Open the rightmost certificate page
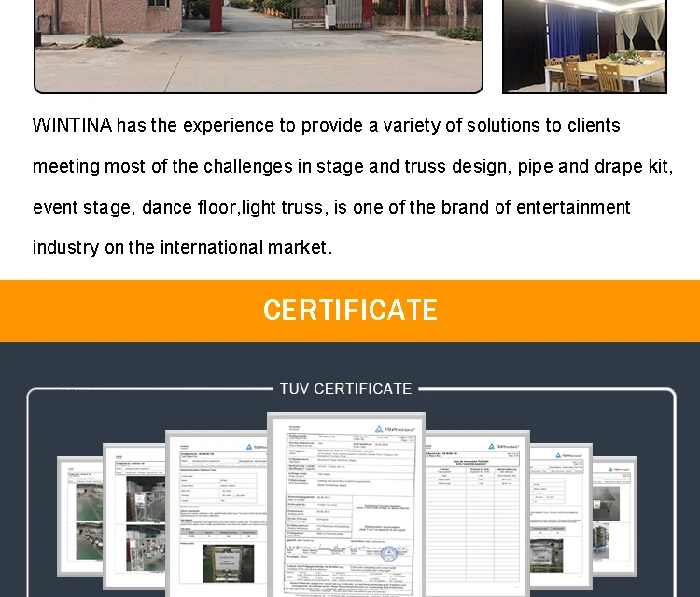The height and width of the screenshot is (597, 700). pyautogui.click(x=615, y=516)
